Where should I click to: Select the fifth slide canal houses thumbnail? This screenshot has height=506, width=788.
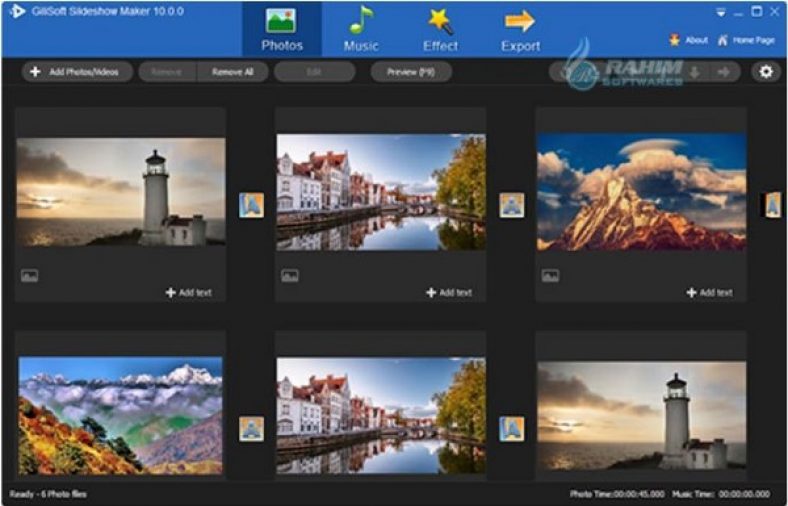381,415
